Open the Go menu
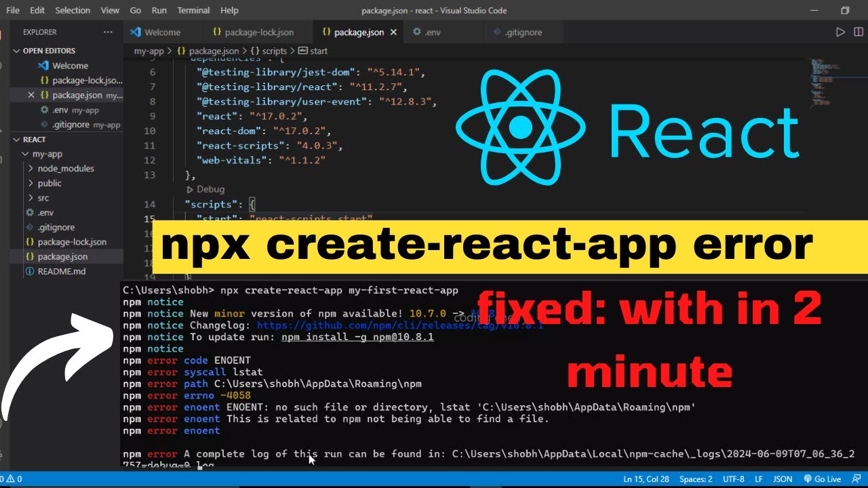 coord(136,10)
